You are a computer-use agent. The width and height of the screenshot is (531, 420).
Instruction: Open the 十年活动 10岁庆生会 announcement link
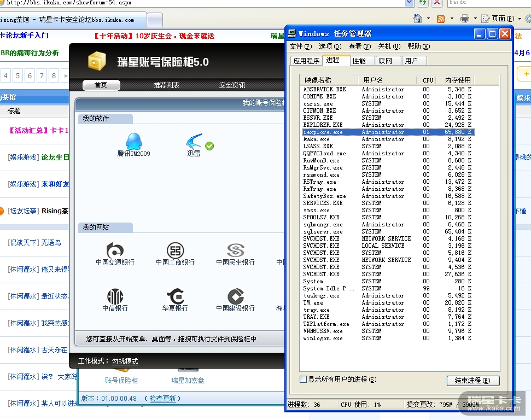153,36
